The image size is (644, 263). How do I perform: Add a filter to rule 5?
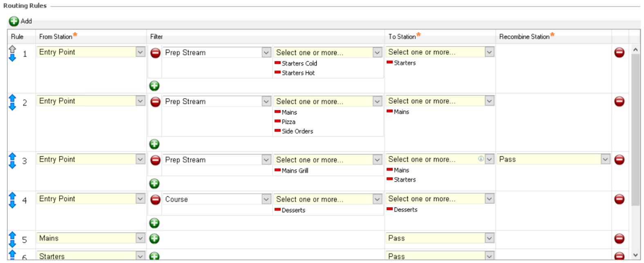click(154, 238)
